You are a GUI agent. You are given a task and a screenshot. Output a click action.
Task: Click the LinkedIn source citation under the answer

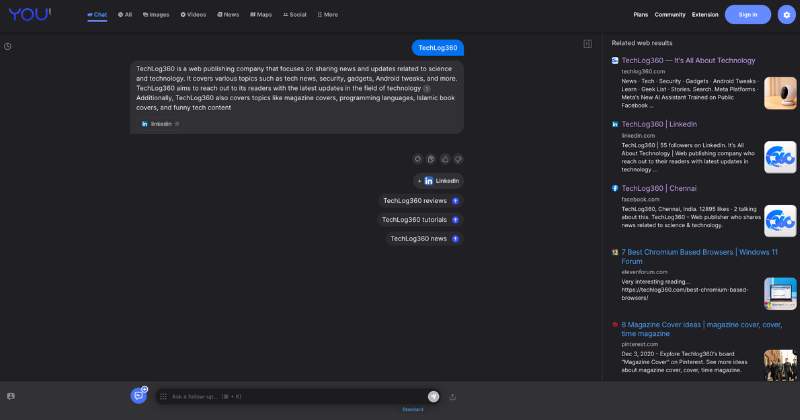(x=160, y=124)
